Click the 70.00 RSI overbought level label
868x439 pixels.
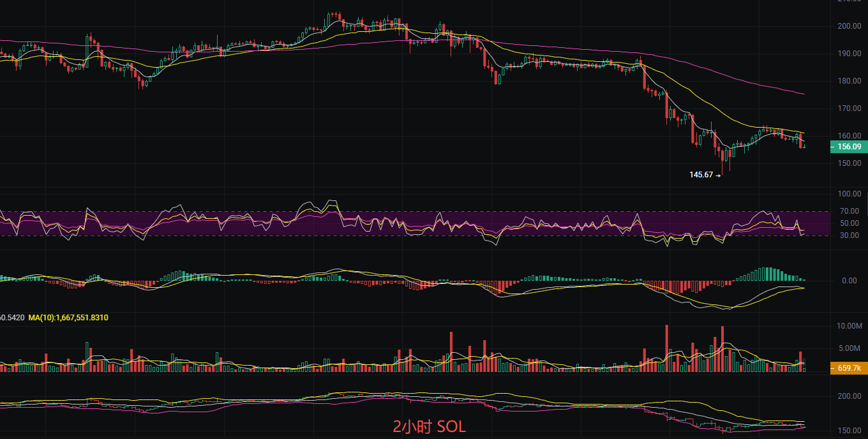pyautogui.click(x=849, y=211)
